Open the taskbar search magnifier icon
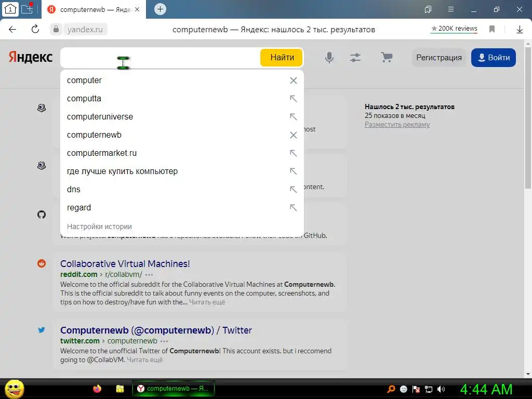 [x=391, y=389]
